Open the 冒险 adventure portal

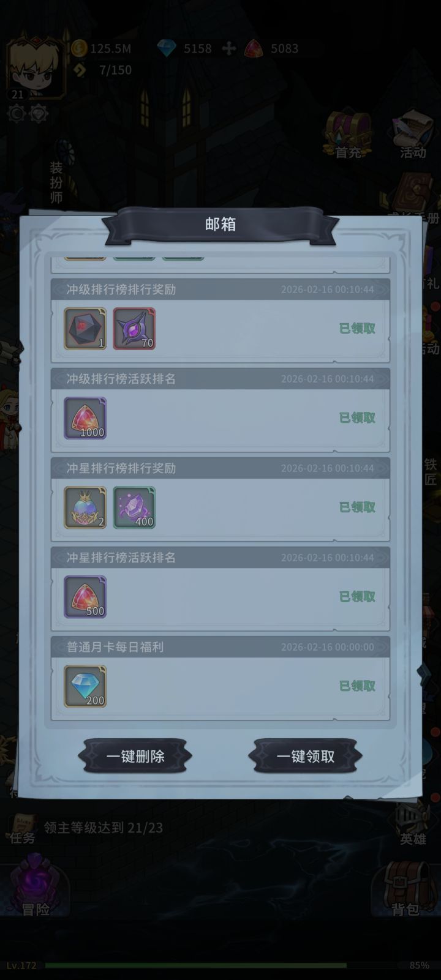35,886
